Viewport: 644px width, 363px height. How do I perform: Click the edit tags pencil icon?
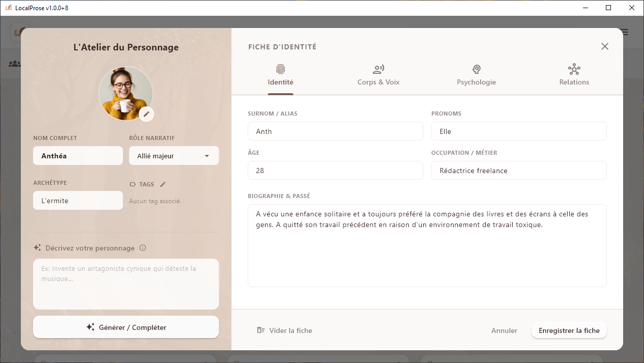point(163,184)
